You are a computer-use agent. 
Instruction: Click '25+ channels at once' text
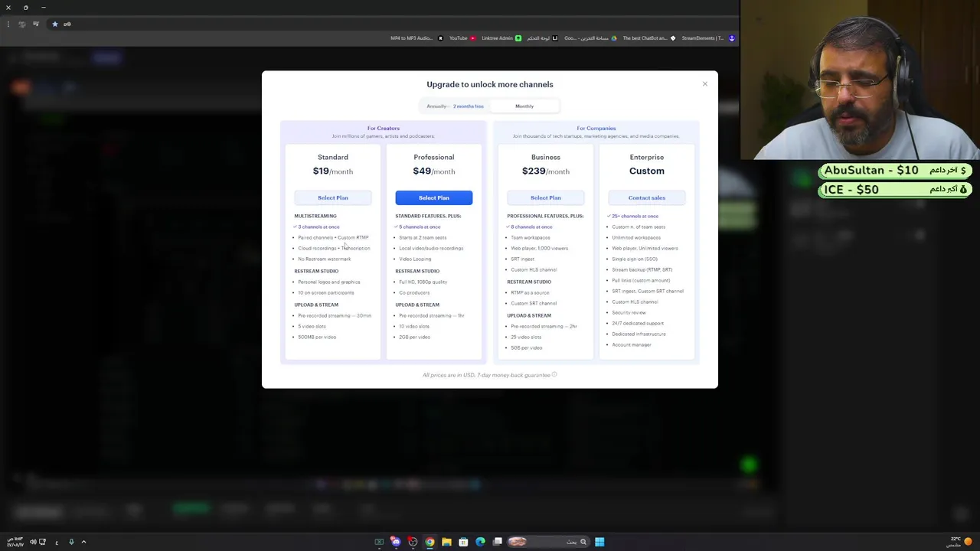click(635, 216)
